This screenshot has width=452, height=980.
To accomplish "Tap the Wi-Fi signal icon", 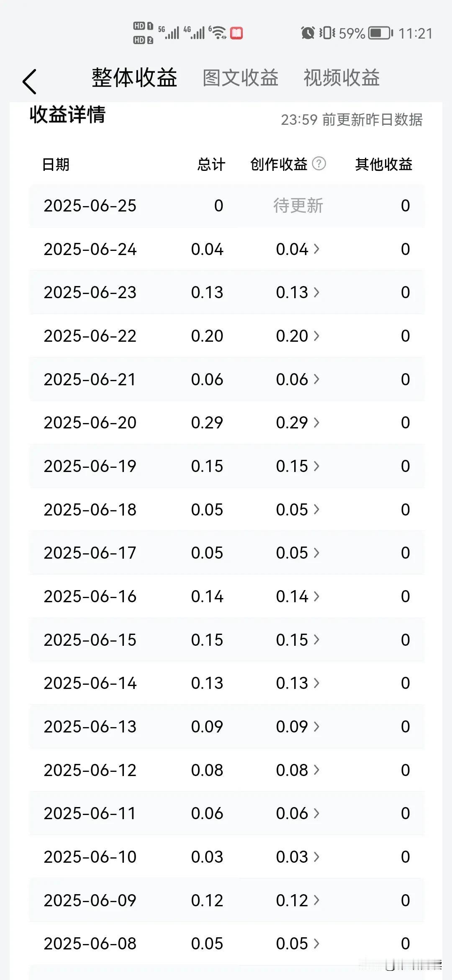I will (x=218, y=32).
